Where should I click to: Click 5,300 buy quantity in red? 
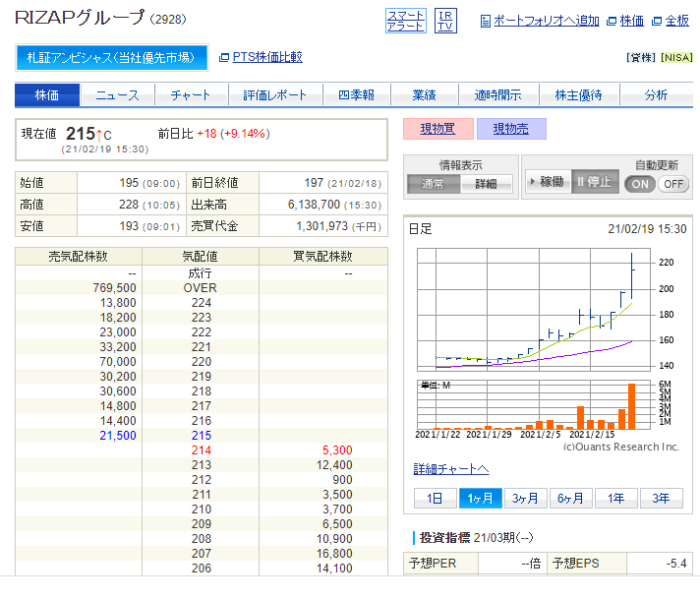point(337,450)
